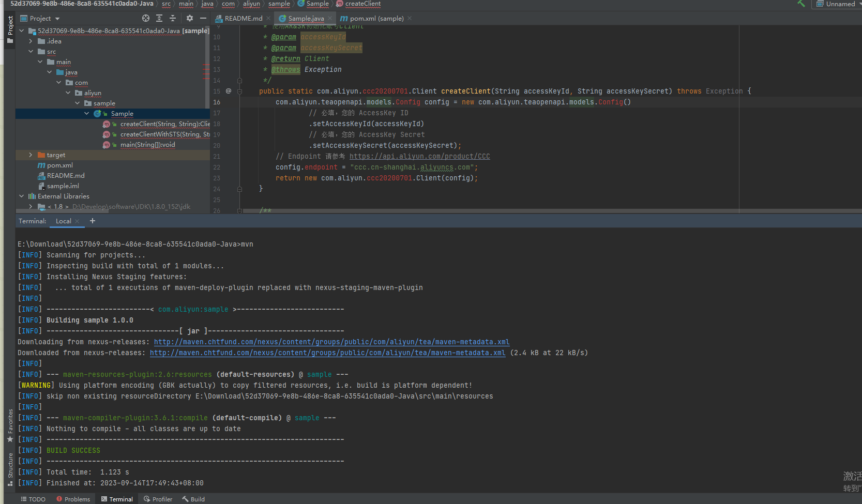Click the green Build hammer icon
Screen dimensions: 862x504
pos(801,4)
